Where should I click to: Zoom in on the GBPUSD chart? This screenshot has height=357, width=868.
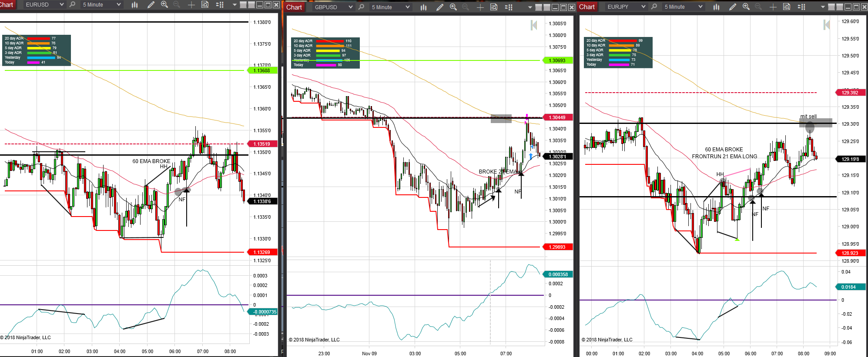coord(453,7)
